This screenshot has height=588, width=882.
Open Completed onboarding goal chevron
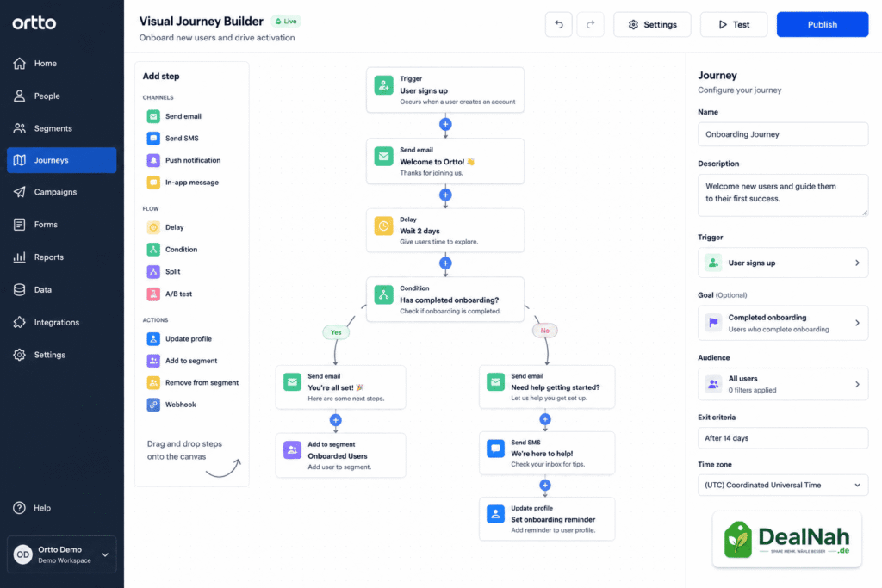pos(857,323)
